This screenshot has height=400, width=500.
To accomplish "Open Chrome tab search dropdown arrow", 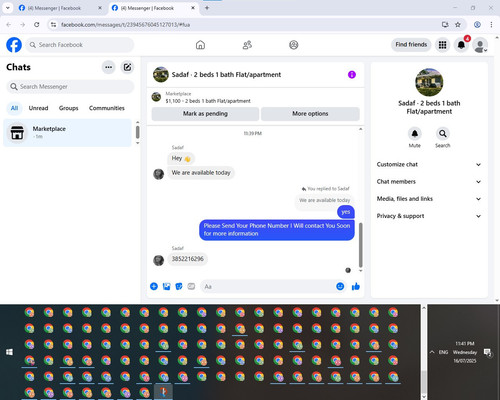I will (8, 8).
